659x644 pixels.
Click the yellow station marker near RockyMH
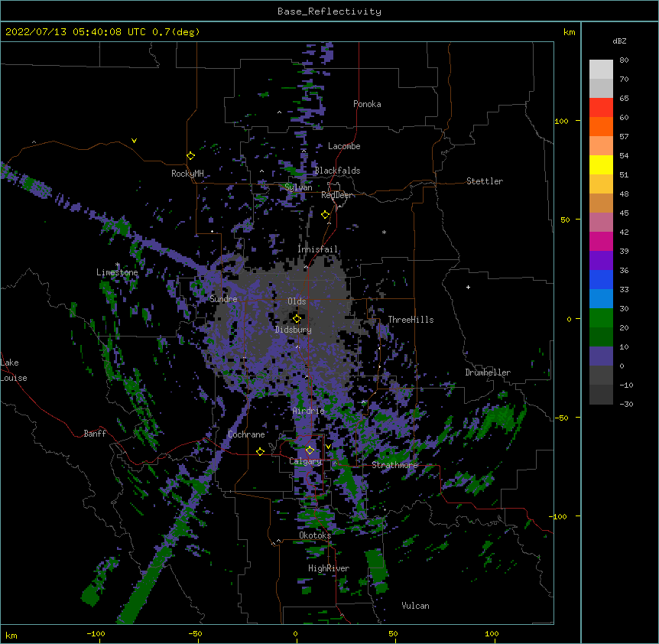tap(190, 155)
